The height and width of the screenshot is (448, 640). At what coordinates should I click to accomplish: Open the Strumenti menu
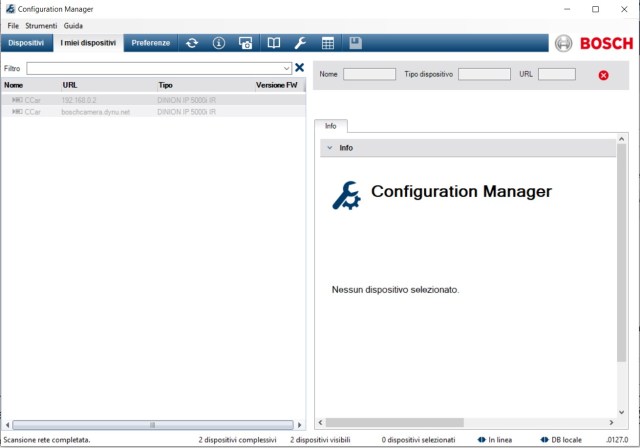41,25
